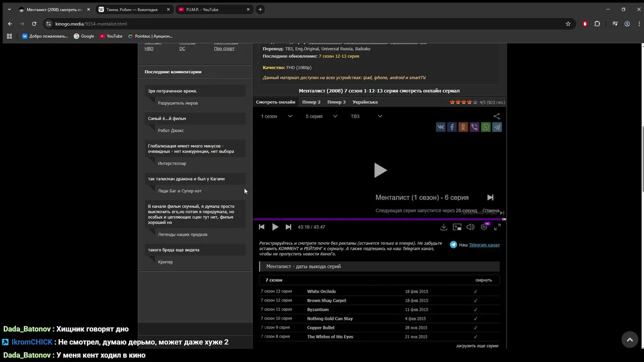Viewport: 644px width, 362px height.
Task: Open YouTube bookmark in bookmarks bar
Action: point(111,36)
